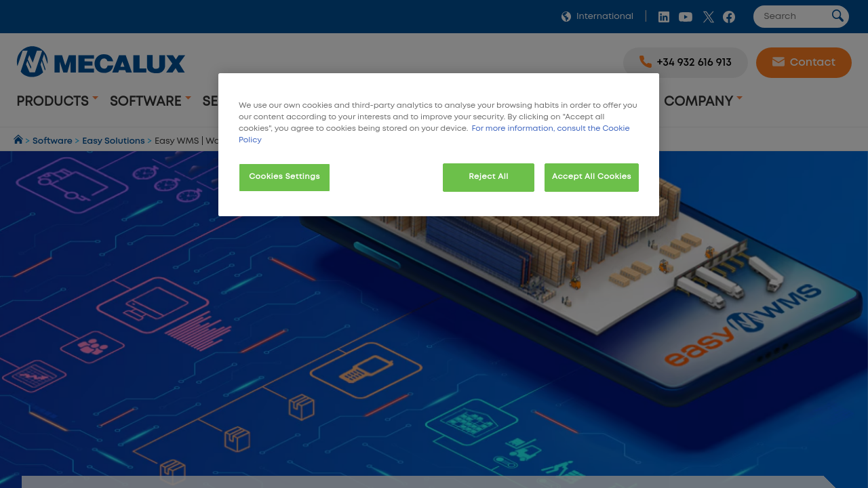Image resolution: width=868 pixels, height=488 pixels.
Task: Open the Facebook page icon
Action: (x=729, y=17)
